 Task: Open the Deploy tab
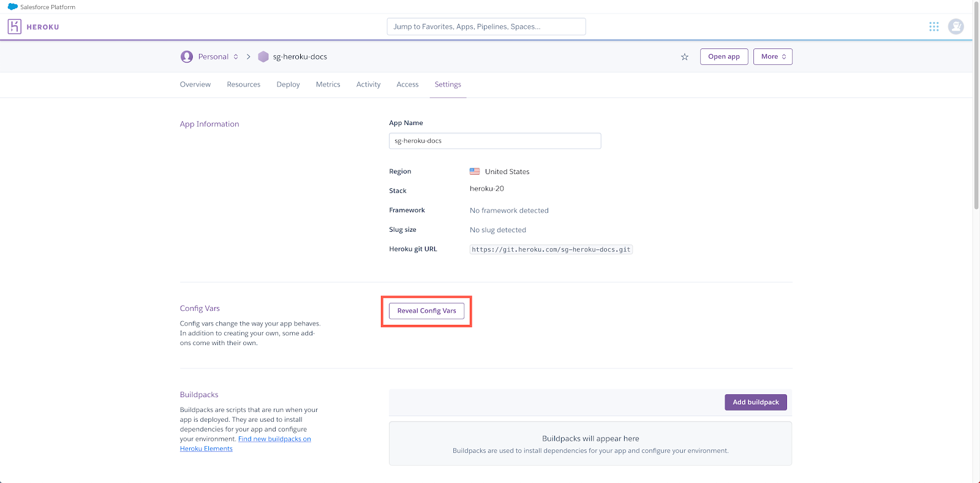288,85
